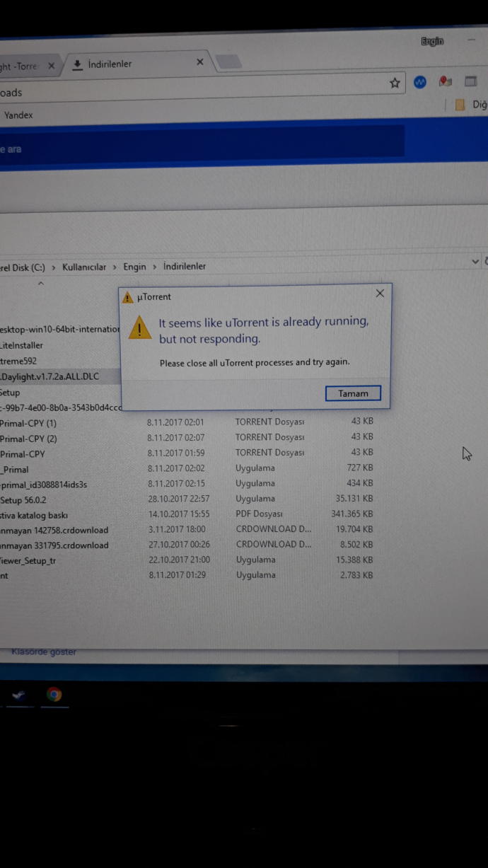The image size is (488, 868).
Task: Go to Kullanıcılar in Explorer breadcrumb
Action: point(84,267)
